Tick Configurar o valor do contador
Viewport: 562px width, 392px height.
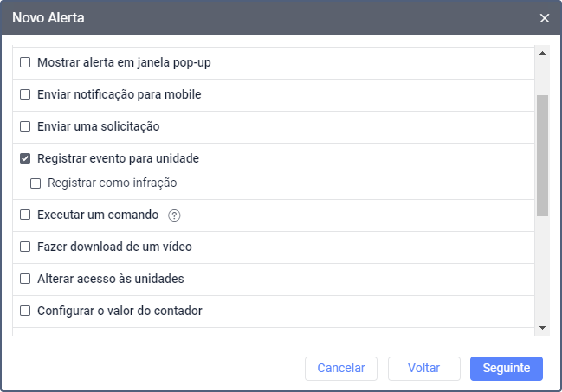[x=25, y=311]
